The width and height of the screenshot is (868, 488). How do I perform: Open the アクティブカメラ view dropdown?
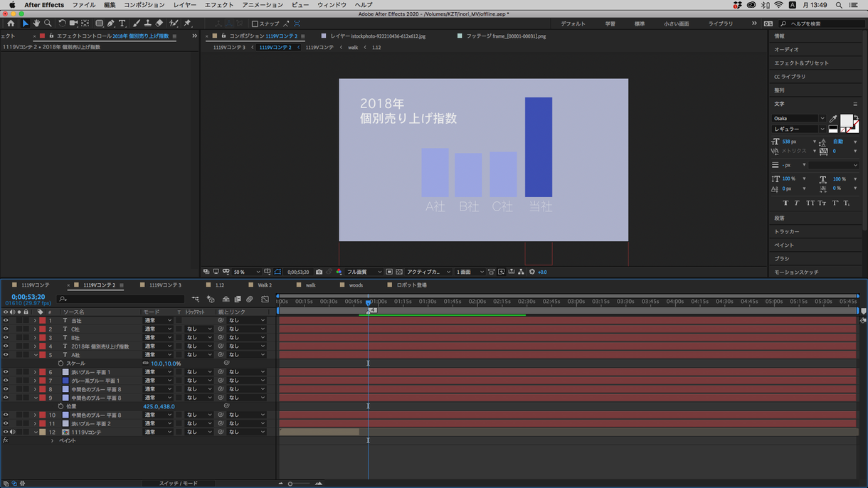coord(428,272)
